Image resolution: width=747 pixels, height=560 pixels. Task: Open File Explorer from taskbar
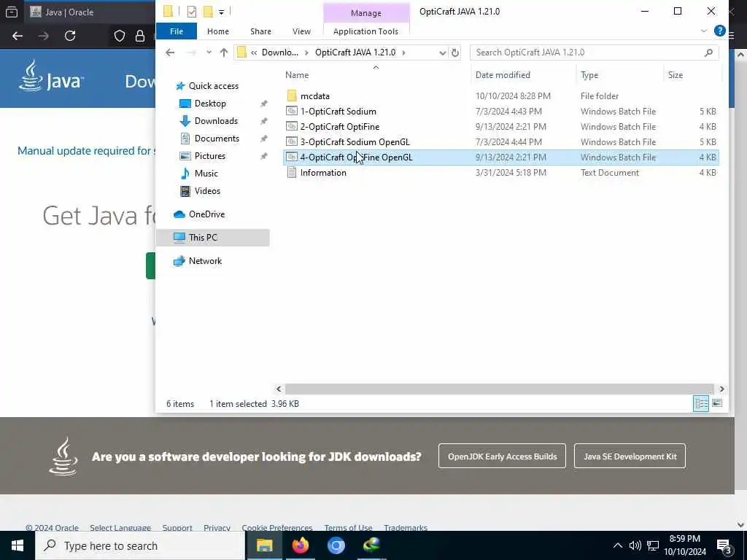264,545
